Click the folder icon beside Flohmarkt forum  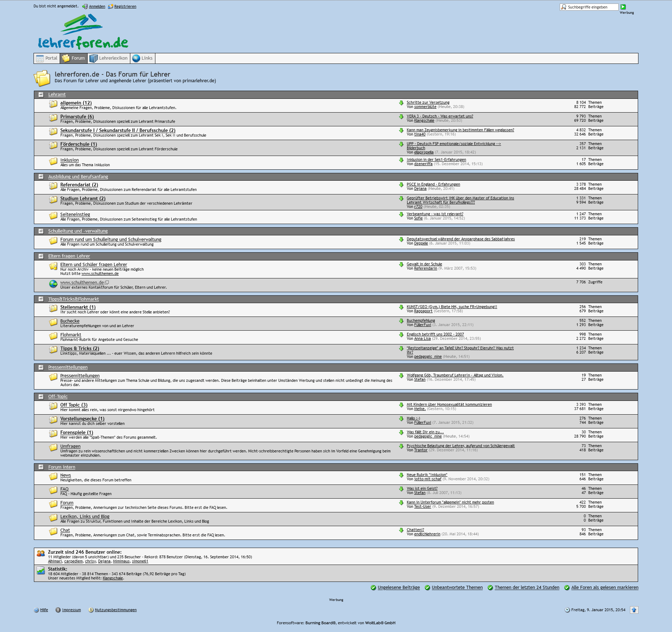53,336
